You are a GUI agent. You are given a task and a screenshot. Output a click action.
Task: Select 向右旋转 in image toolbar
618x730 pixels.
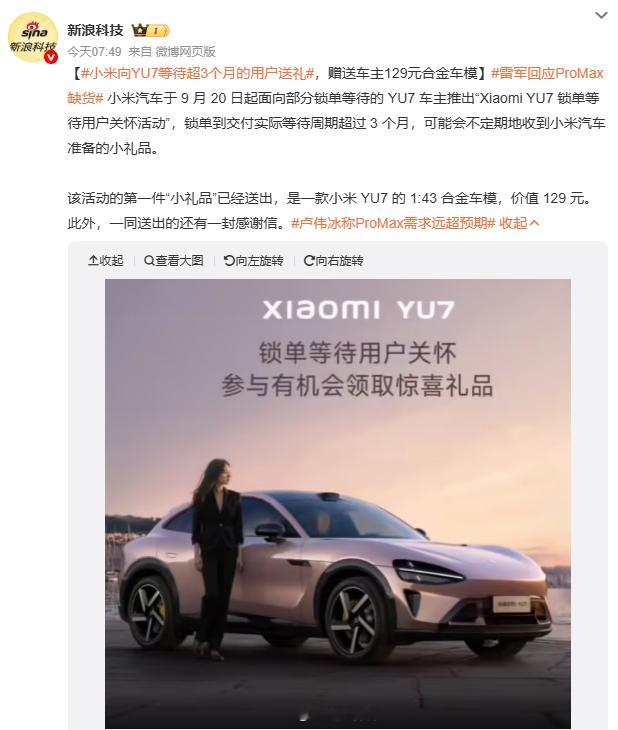pos(333,261)
